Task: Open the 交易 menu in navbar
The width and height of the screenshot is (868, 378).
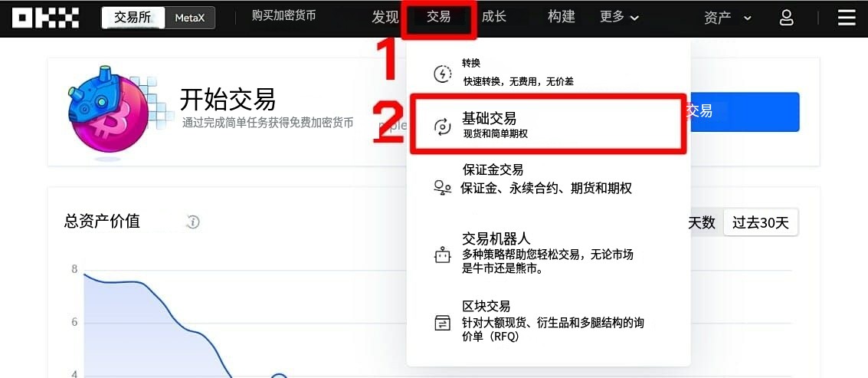Action: point(438,17)
